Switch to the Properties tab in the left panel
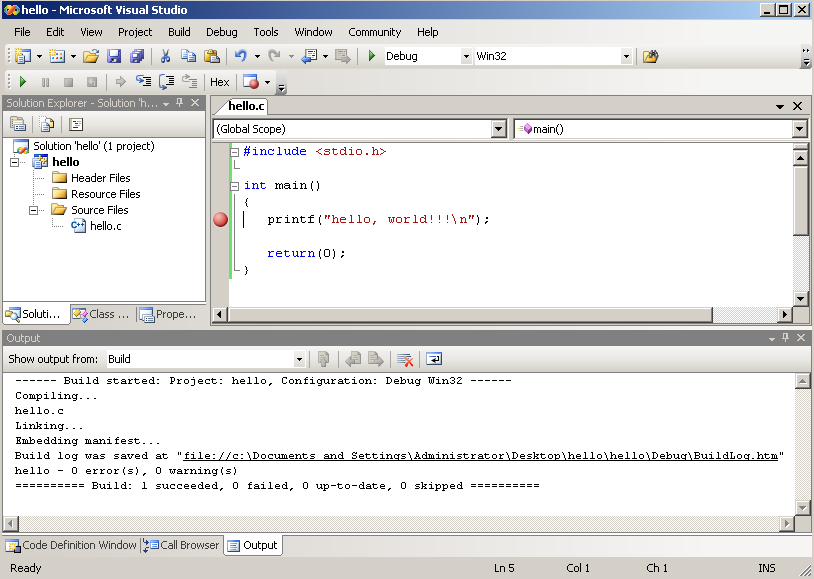 (x=169, y=314)
